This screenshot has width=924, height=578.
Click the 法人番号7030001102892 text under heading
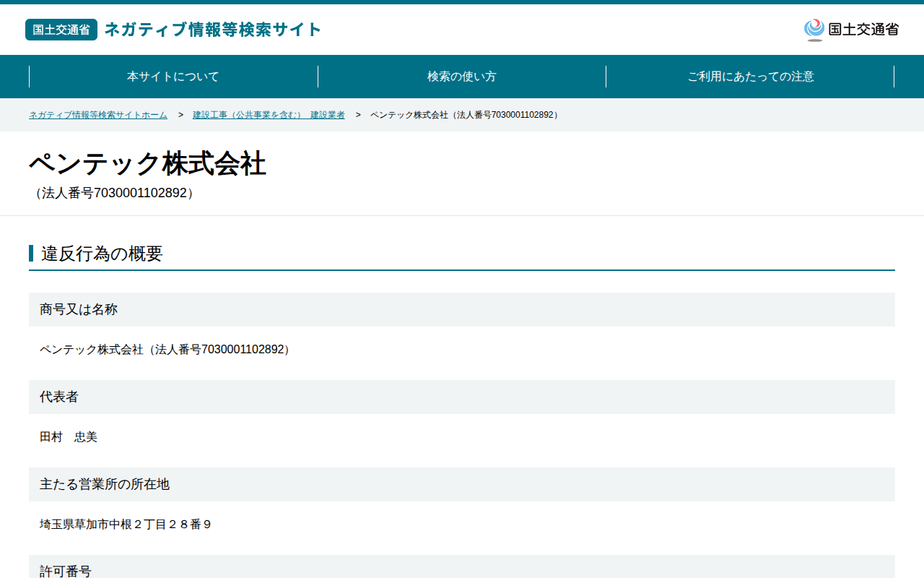point(114,193)
